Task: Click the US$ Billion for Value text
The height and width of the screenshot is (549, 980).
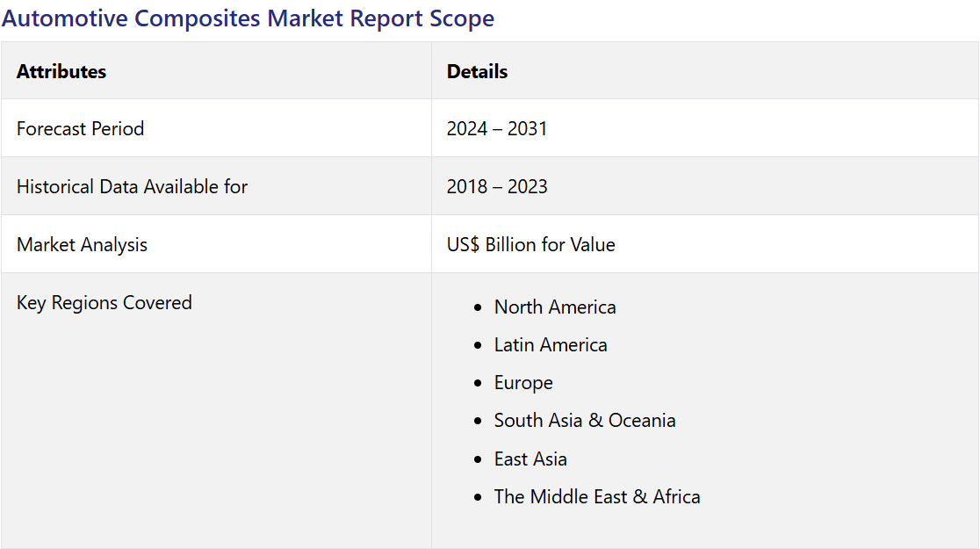Action: coord(530,245)
